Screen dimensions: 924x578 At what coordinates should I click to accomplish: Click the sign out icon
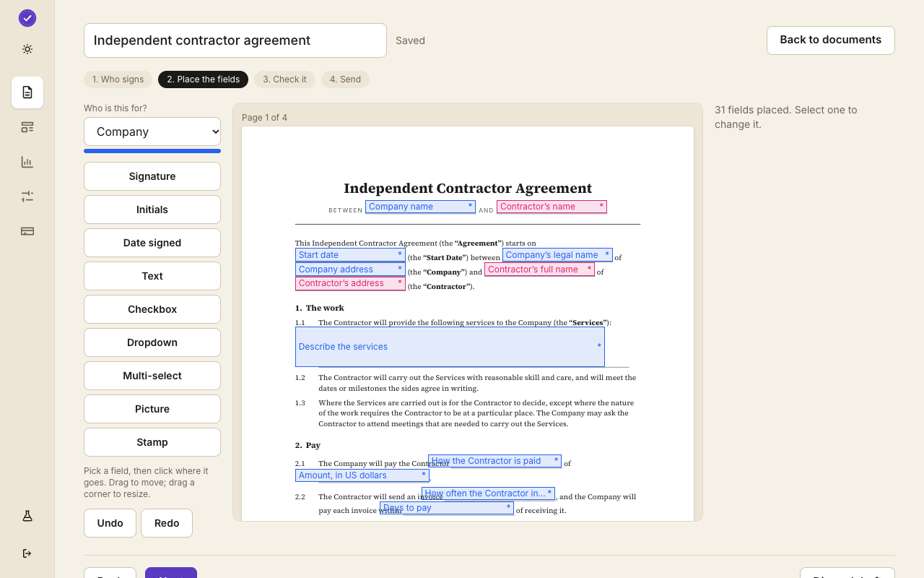pyautogui.click(x=27, y=553)
